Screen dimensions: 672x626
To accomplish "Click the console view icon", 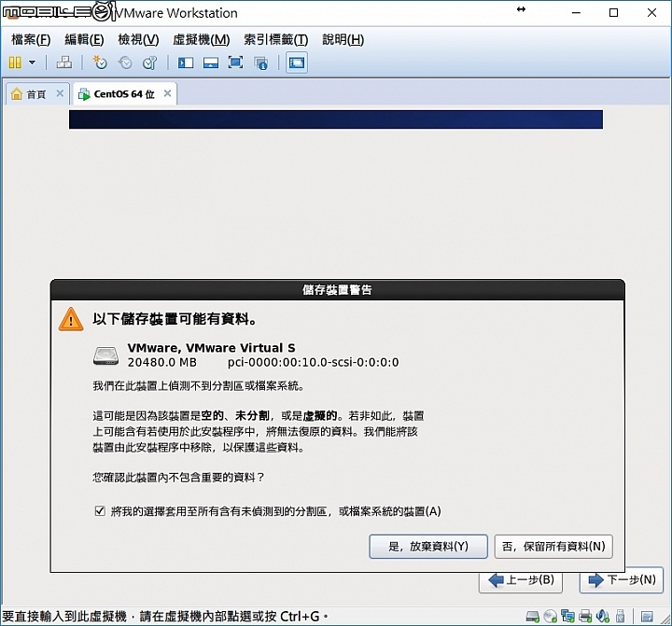I will click(x=297, y=63).
